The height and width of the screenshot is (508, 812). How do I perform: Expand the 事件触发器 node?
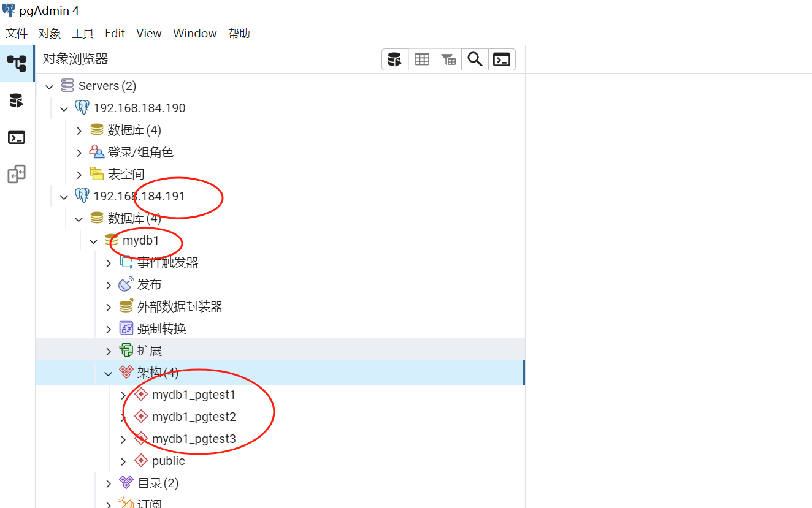point(109,263)
